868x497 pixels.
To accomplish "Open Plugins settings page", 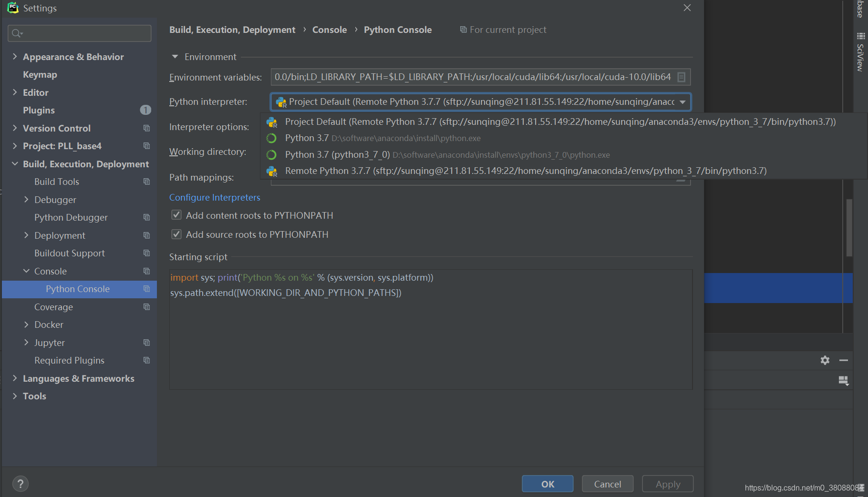I will click(x=39, y=110).
